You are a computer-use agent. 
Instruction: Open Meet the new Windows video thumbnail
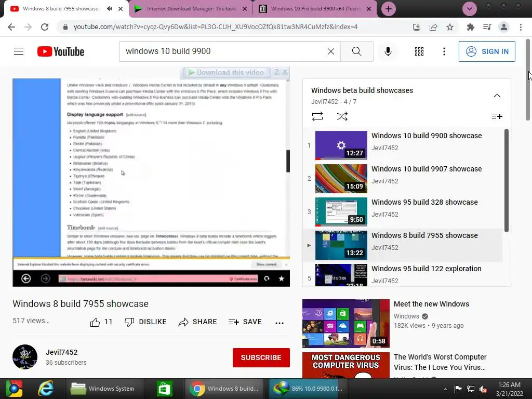point(345,323)
